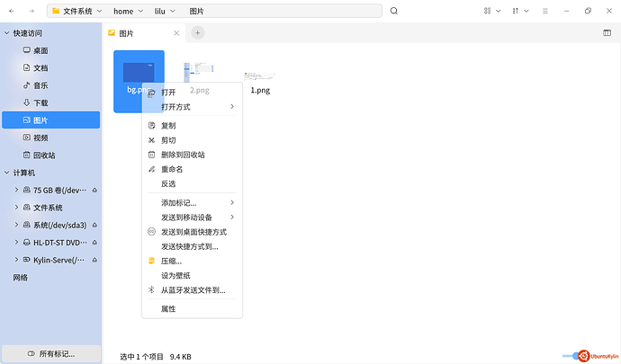The width and height of the screenshot is (621, 364).
Task: Click the 所有标记... button
Action: point(51,353)
